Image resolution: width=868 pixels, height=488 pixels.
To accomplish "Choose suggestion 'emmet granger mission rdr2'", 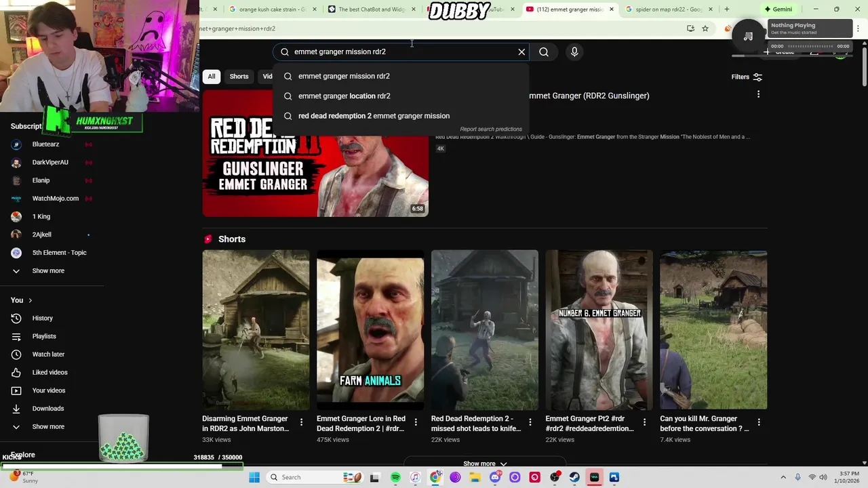I will (401, 76).
